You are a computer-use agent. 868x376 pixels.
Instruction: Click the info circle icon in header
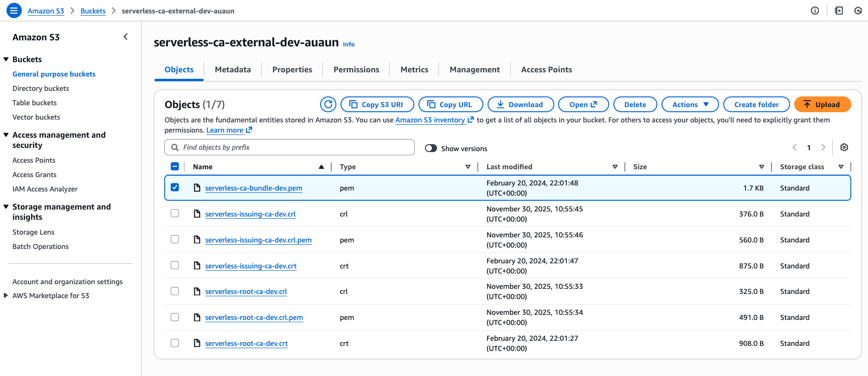(815, 11)
